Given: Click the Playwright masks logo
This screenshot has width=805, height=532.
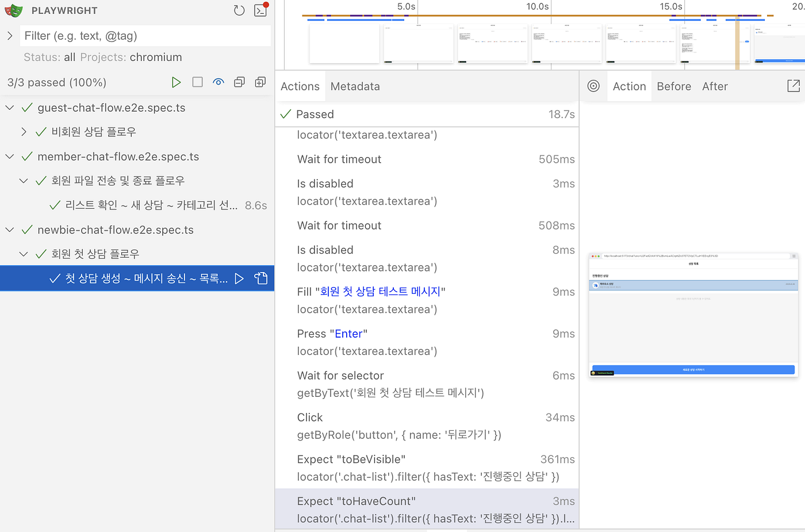Looking at the screenshot, I should [x=14, y=10].
